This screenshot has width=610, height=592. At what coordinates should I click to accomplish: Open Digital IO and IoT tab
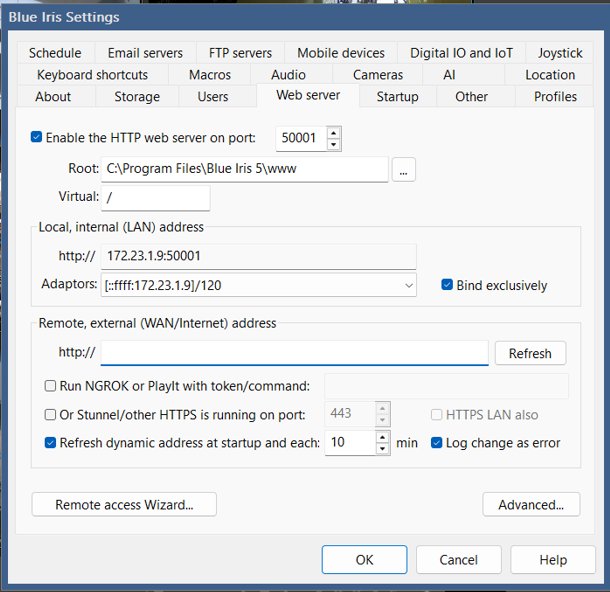tap(461, 53)
